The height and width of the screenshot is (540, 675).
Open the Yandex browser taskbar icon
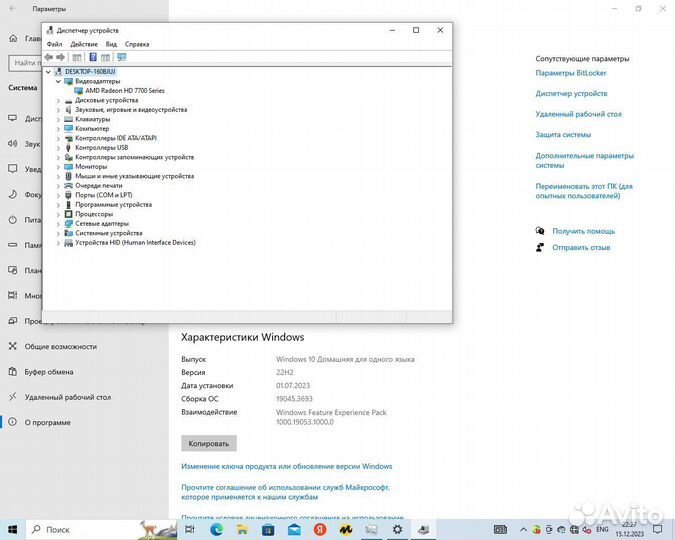(x=320, y=529)
